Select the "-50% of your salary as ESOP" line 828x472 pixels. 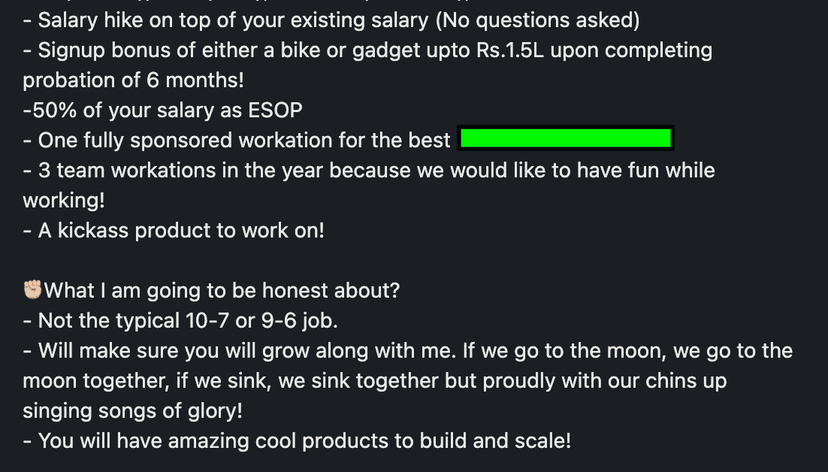coord(161,109)
